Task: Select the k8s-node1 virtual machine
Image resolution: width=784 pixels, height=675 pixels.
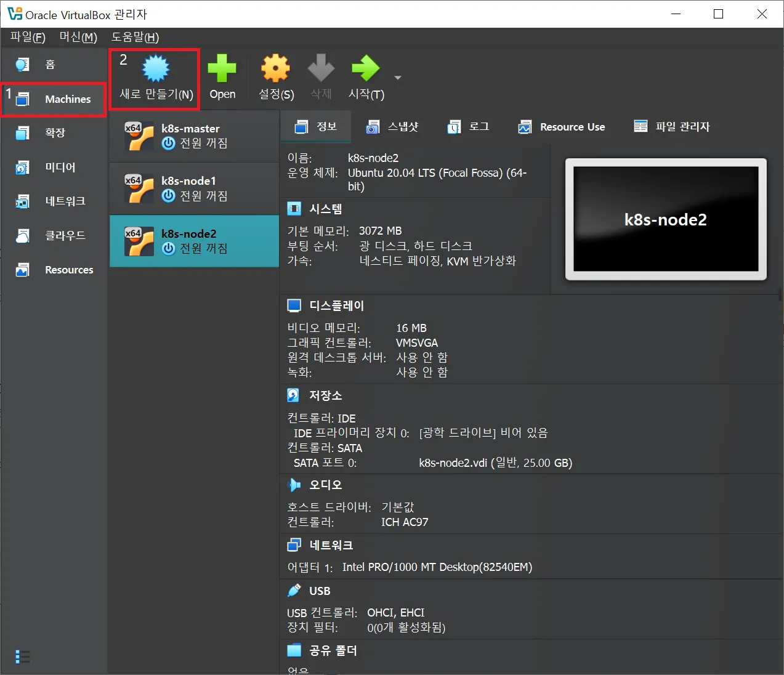Action: point(194,188)
